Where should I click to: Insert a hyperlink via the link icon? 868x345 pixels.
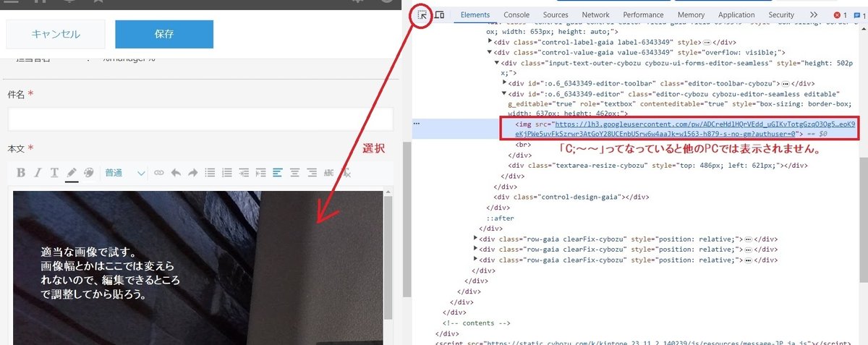coord(158,173)
